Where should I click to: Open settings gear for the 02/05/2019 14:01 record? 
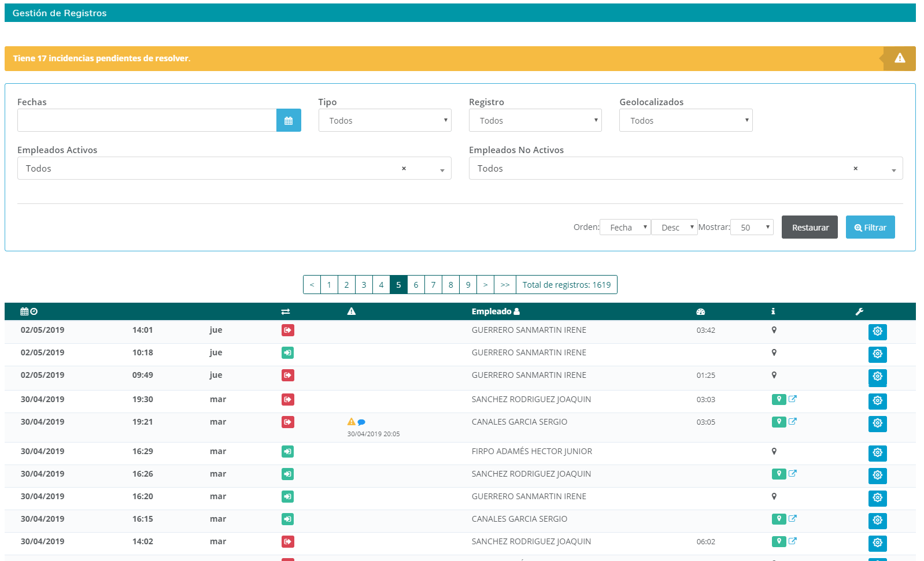(x=877, y=332)
